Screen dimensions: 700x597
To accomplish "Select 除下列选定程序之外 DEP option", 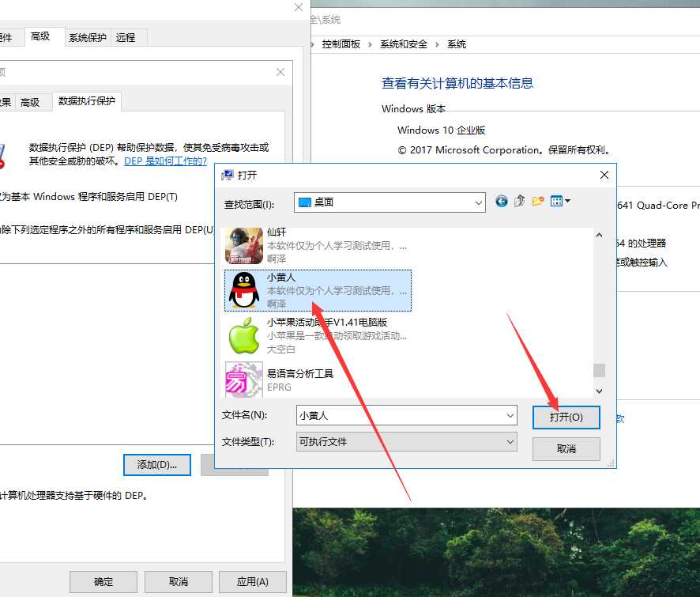I will pos(107,229).
